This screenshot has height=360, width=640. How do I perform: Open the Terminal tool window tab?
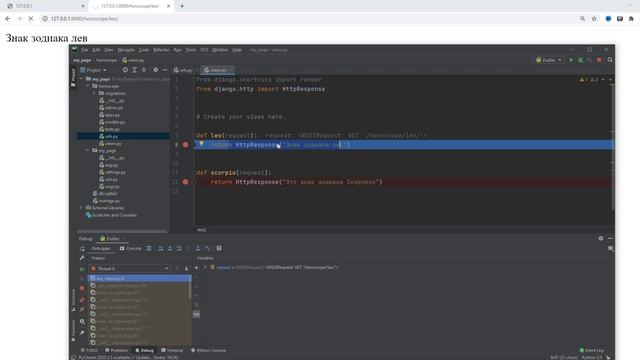pos(172,350)
